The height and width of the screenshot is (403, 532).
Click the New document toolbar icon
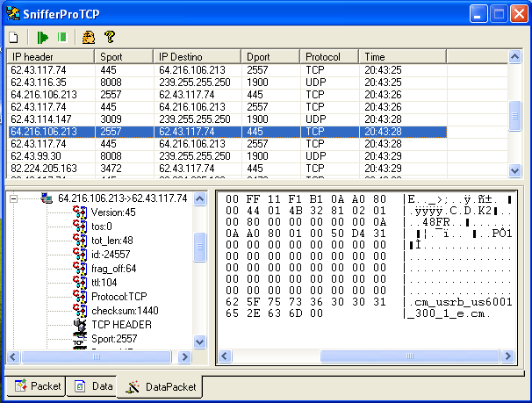click(13, 37)
